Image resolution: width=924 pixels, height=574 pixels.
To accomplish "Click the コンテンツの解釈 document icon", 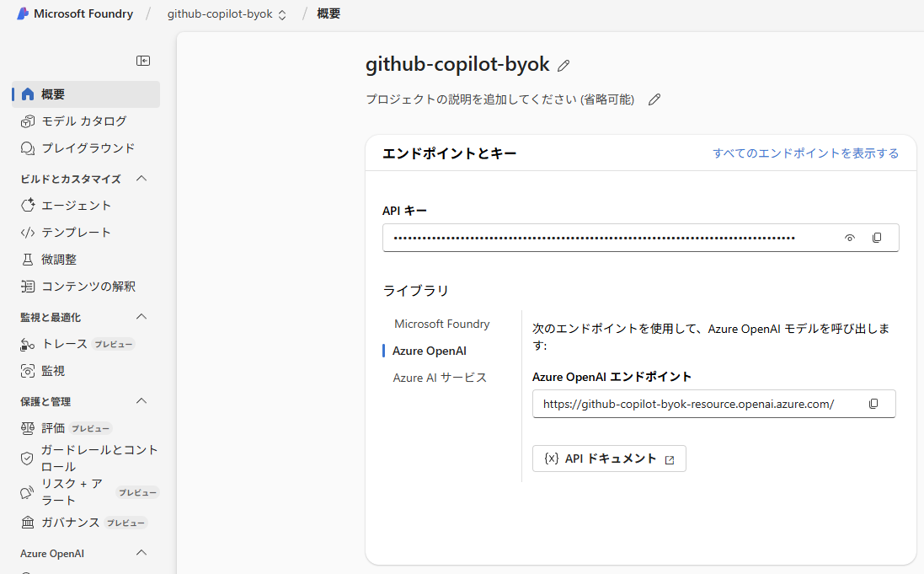I will click(x=28, y=286).
